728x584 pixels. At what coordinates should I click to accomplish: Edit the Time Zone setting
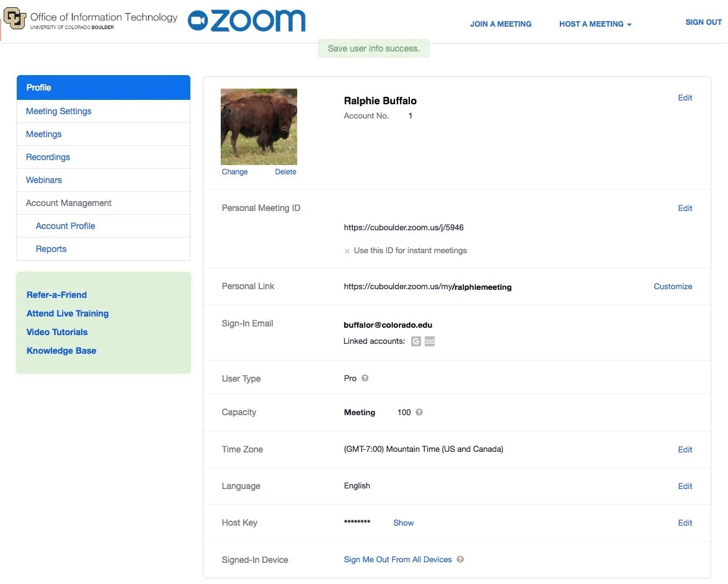(x=685, y=449)
